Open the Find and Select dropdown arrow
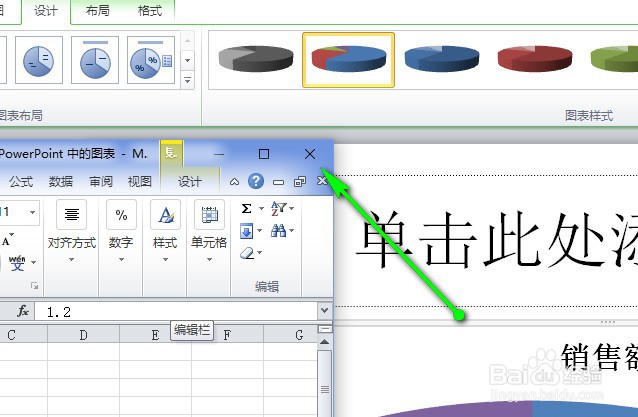Screen dimensions: 638x417 (291, 231)
